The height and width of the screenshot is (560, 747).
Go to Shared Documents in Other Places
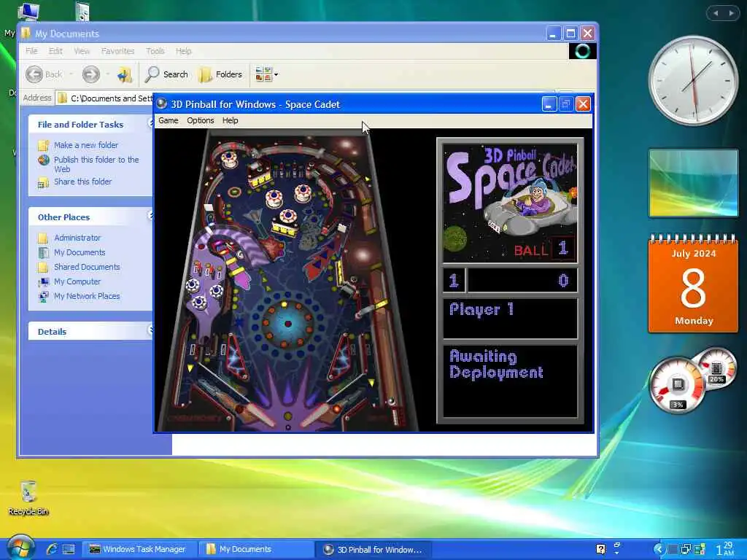[x=87, y=267]
